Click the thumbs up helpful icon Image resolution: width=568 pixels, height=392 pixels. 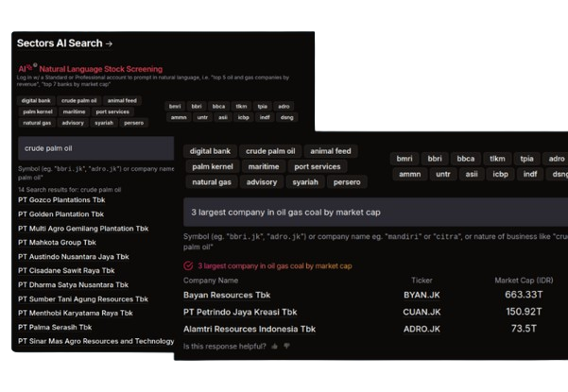pyautogui.click(x=275, y=347)
